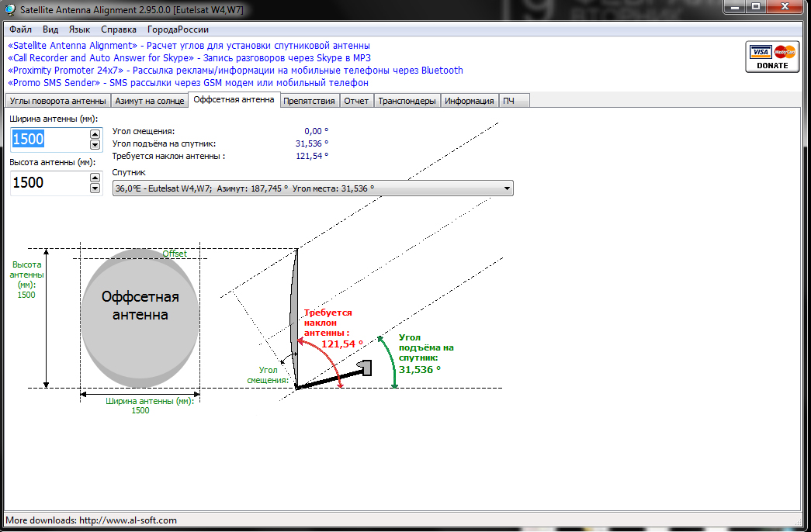Image resolution: width=811 pixels, height=532 pixels.
Task: Click the green Offset label above the dish
Action: 175,254
